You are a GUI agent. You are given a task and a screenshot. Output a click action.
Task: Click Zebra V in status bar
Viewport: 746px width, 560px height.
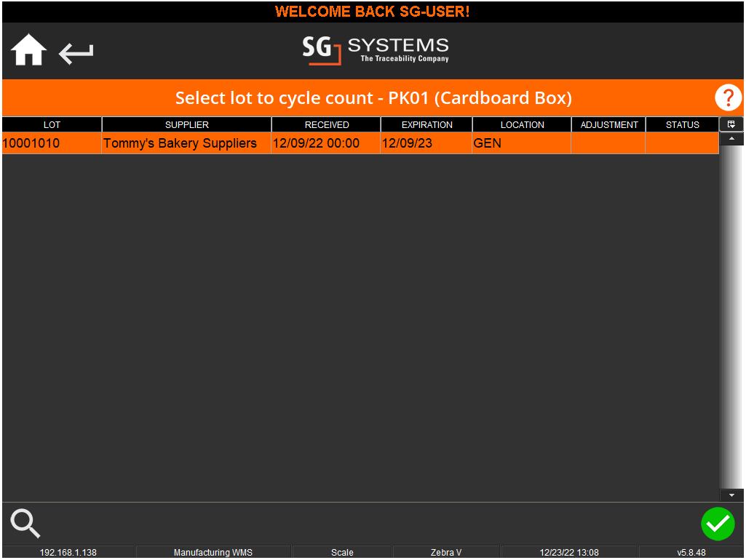446,553
